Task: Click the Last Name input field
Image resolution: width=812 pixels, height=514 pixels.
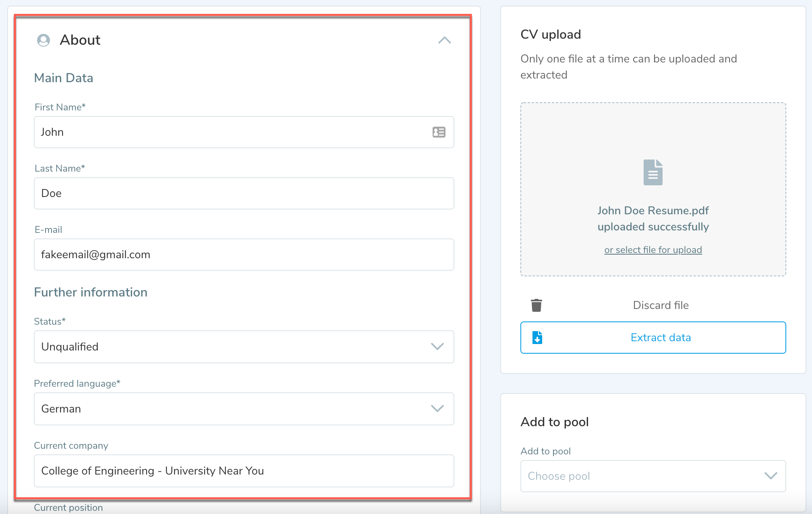Action: (244, 193)
